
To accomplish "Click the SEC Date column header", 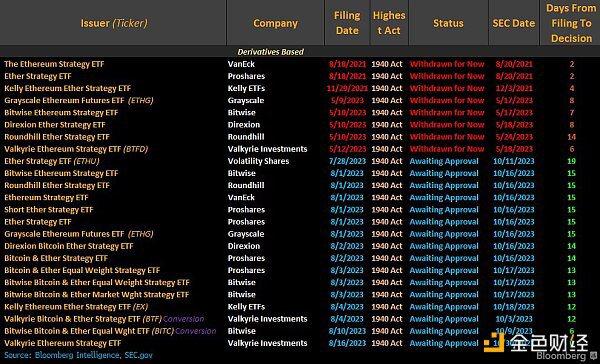I will [x=514, y=23].
